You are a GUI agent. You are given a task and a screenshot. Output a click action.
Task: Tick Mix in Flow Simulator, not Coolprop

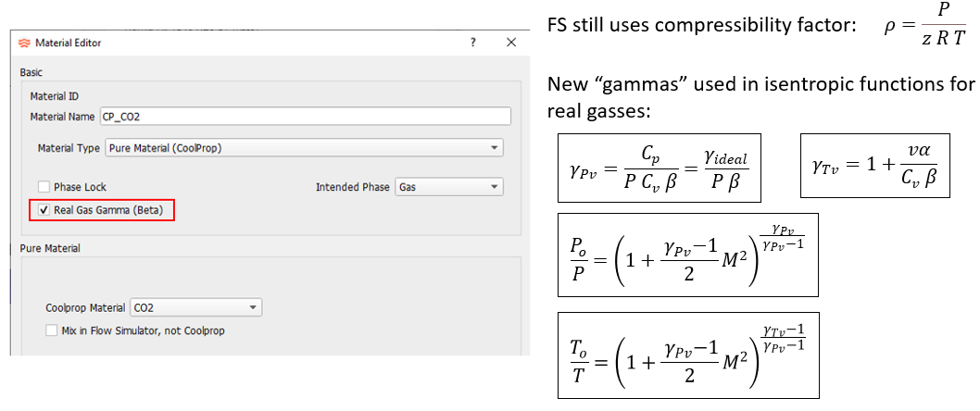pyautogui.click(x=52, y=330)
